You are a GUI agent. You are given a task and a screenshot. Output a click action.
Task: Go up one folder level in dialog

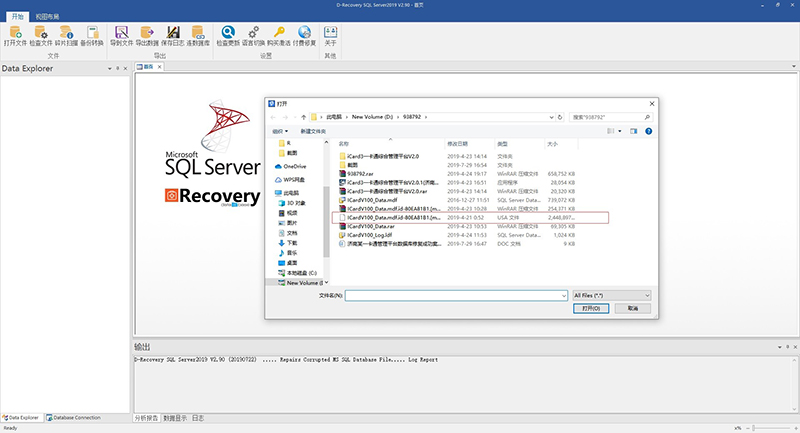point(304,117)
